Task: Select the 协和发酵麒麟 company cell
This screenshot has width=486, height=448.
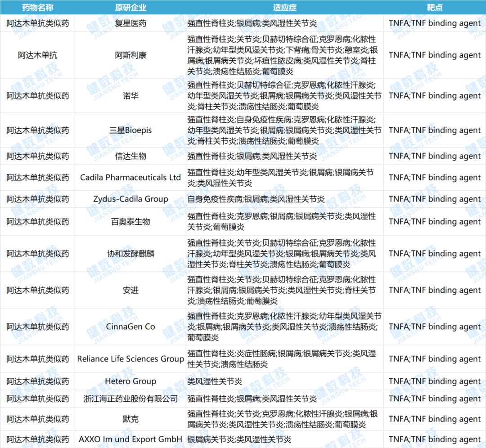Action: pyautogui.click(x=130, y=254)
